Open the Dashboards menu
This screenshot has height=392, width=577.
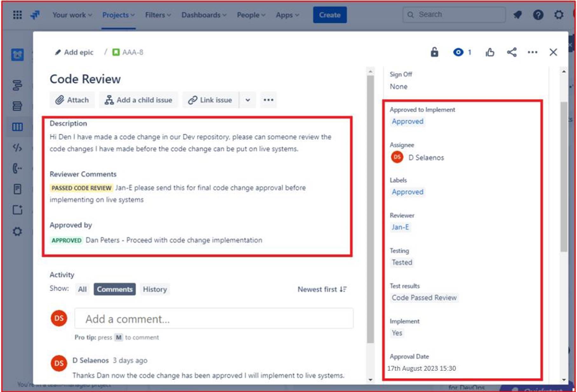click(x=203, y=15)
